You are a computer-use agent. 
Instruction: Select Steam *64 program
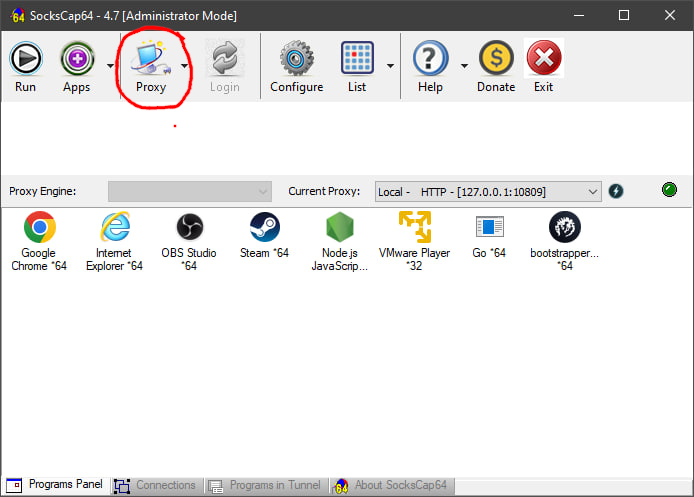tap(264, 236)
